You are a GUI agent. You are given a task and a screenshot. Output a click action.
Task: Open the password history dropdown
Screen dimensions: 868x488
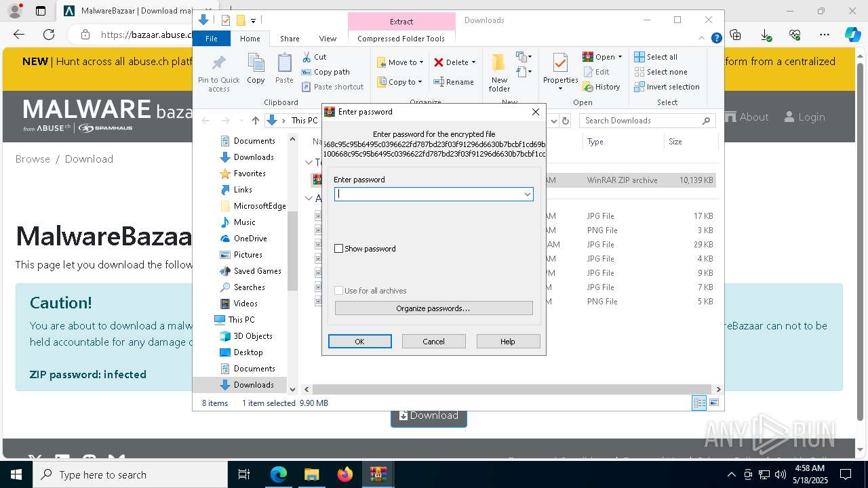[x=527, y=194]
